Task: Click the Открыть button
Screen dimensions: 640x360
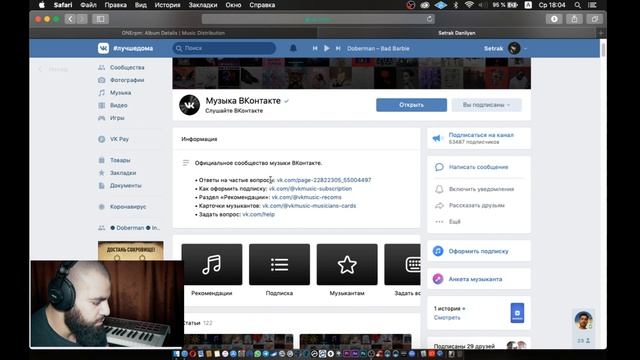Action: click(x=411, y=105)
